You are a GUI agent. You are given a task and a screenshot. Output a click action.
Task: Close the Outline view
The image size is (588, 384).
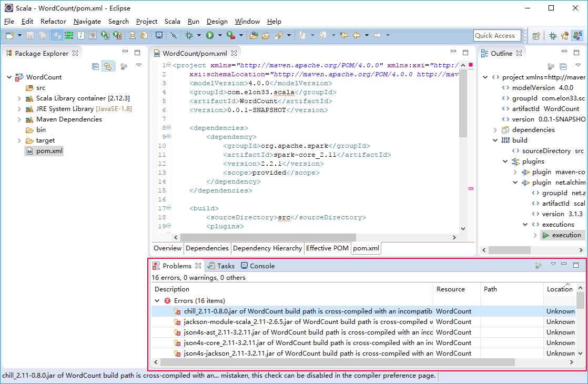[x=519, y=53]
